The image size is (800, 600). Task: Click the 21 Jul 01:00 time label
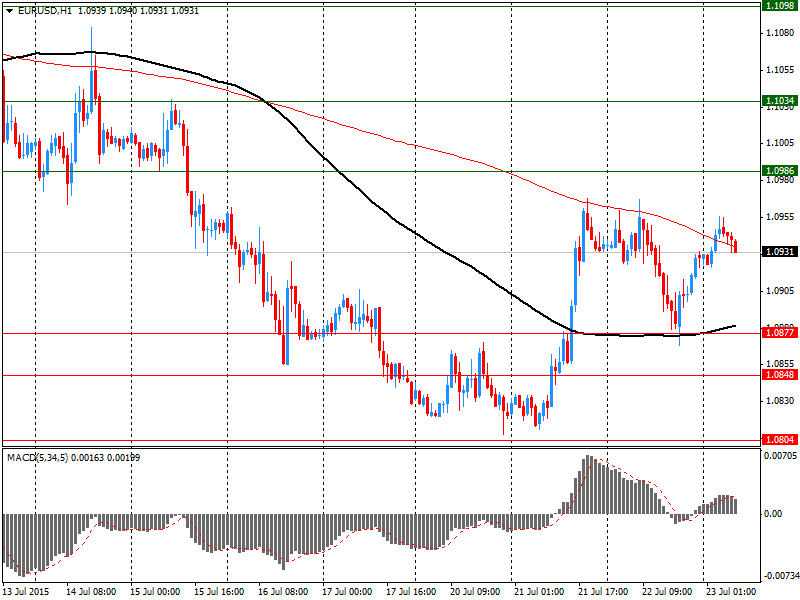539,591
